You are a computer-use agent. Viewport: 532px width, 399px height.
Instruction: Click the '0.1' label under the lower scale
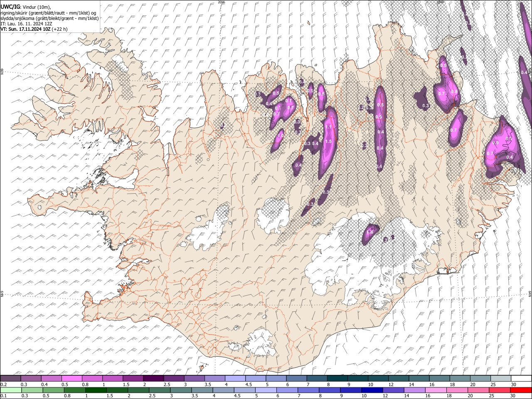pos(3,396)
